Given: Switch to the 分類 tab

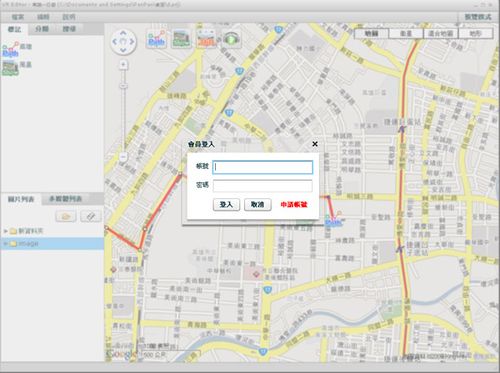Looking at the screenshot, I should coord(42,29).
